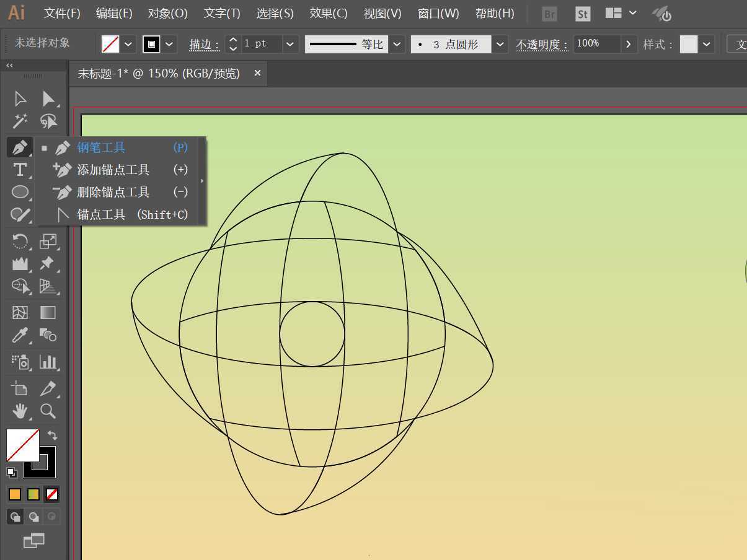This screenshot has width=747, height=560.
Task: Select the Direct Selection tool
Action: coord(48,99)
